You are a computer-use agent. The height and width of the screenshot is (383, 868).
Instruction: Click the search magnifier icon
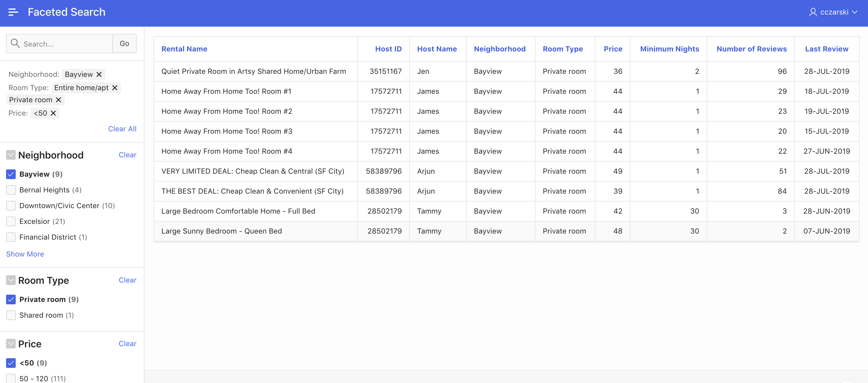tap(15, 43)
